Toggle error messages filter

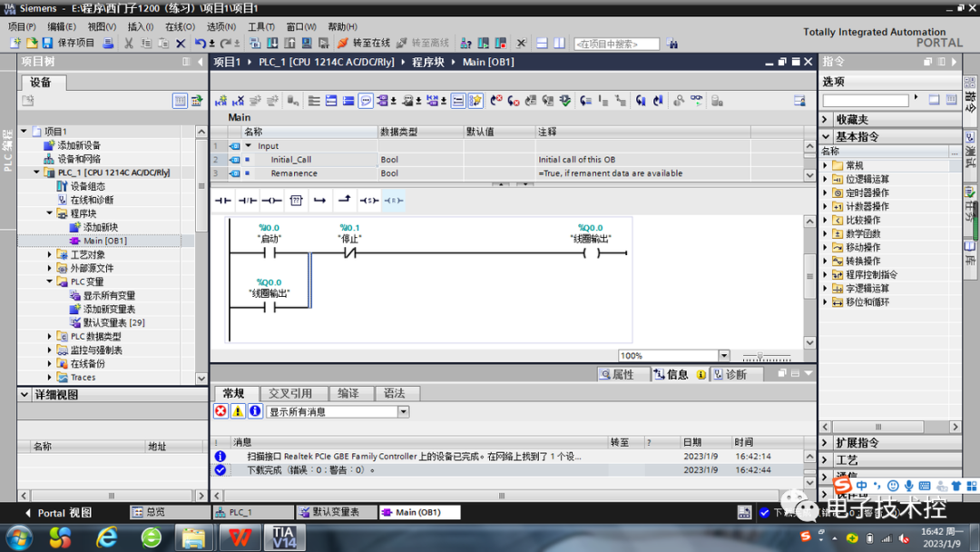220,411
